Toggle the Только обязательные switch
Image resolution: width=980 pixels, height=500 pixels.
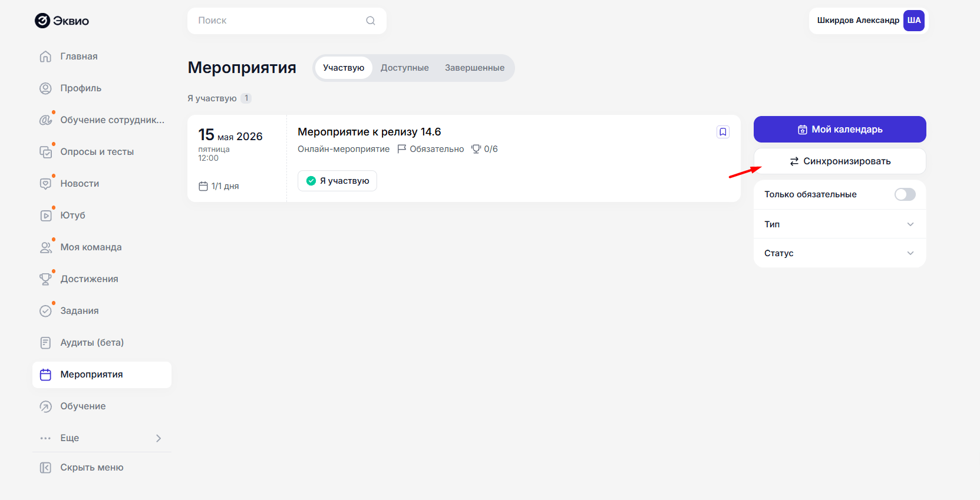(905, 194)
